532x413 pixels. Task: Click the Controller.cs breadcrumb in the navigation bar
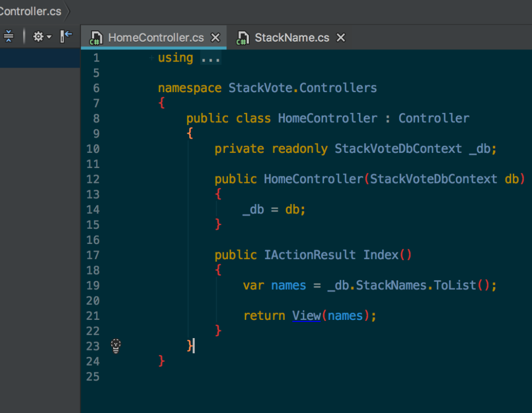click(x=30, y=11)
